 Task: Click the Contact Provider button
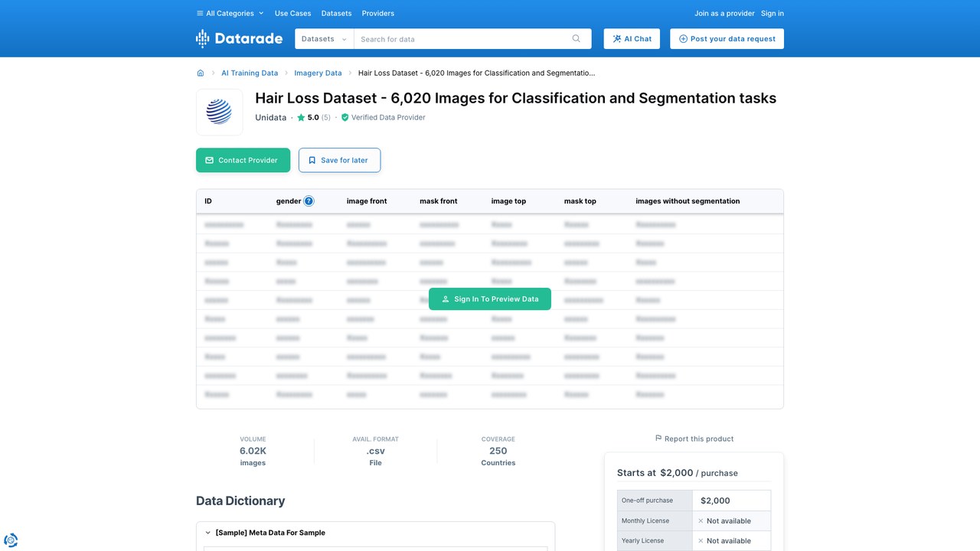pyautogui.click(x=243, y=160)
